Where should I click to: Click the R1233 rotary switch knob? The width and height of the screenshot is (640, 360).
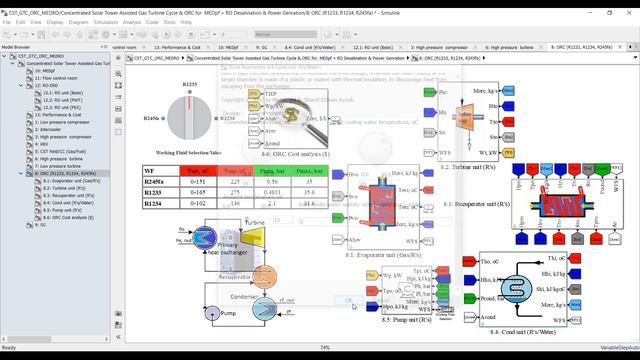click(189, 118)
